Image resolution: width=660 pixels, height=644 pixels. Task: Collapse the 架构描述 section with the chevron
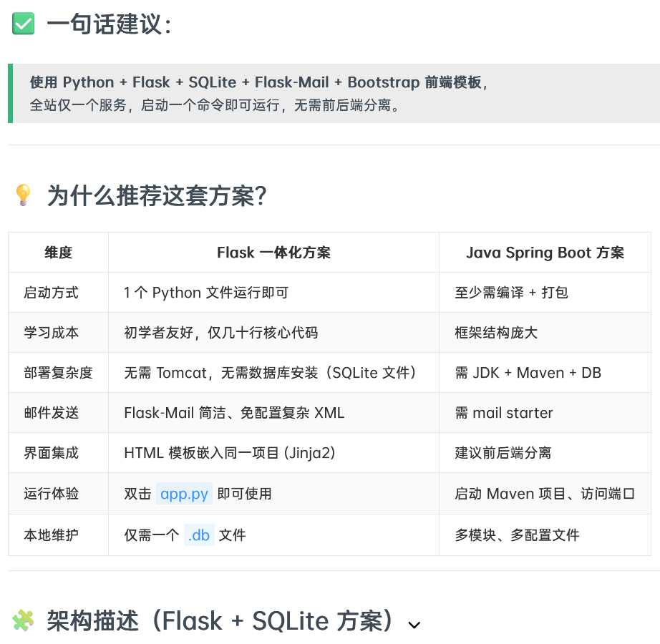point(414,625)
